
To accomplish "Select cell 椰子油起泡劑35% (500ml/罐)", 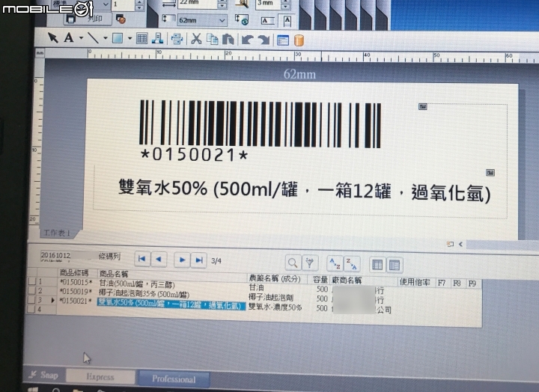I will (144, 294).
